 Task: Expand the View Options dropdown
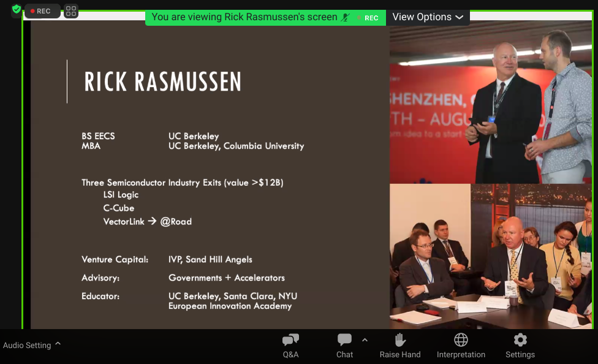[x=428, y=17]
